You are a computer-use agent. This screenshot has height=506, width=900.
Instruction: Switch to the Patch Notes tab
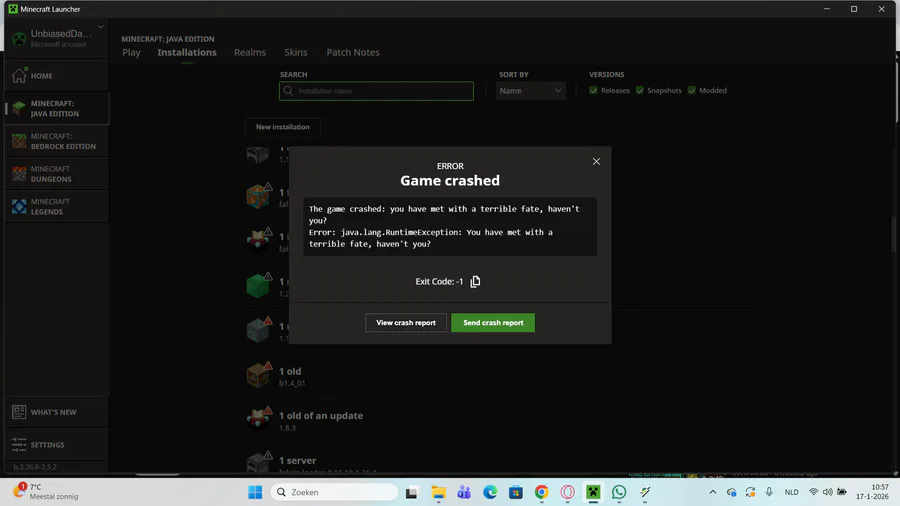point(353,52)
